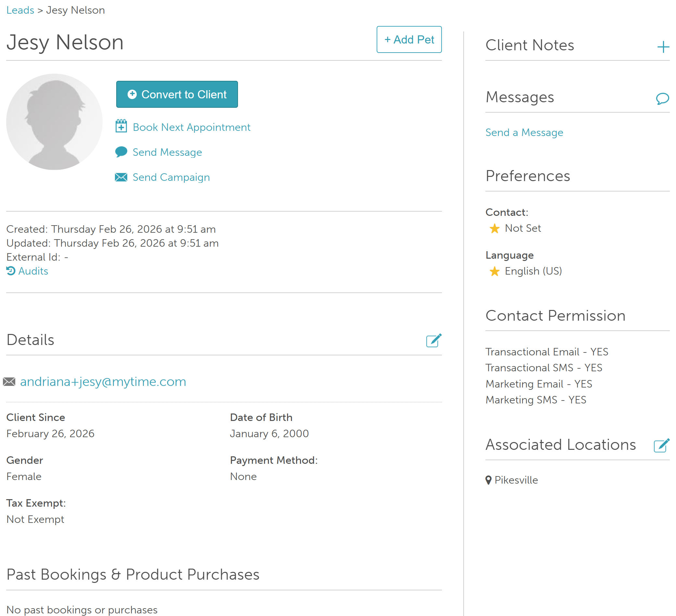Click the star beside Not Set contact
The width and height of the screenshot is (676, 616).
494,228
